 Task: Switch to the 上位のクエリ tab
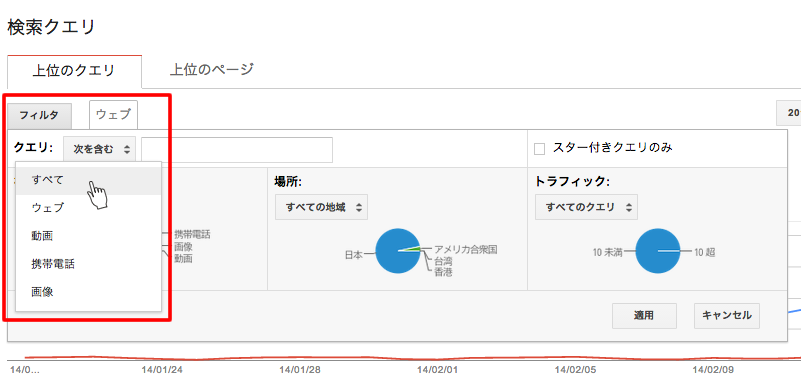(x=74, y=71)
